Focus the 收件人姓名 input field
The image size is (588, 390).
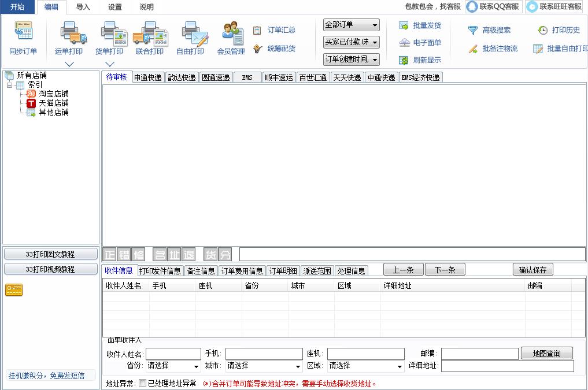pos(173,354)
